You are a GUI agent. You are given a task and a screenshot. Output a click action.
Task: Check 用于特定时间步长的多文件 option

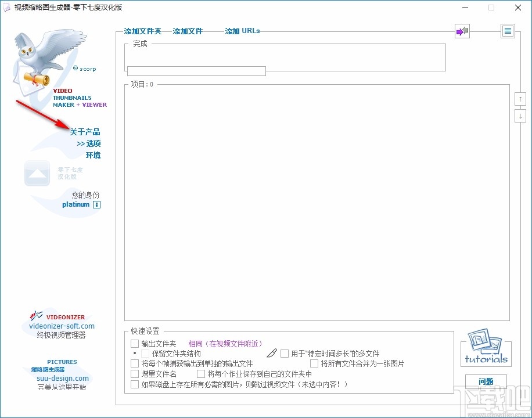(x=285, y=354)
